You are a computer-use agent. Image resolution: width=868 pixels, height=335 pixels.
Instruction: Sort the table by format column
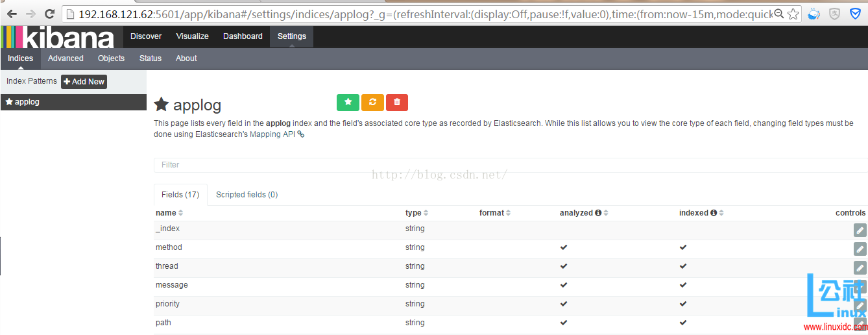(509, 213)
